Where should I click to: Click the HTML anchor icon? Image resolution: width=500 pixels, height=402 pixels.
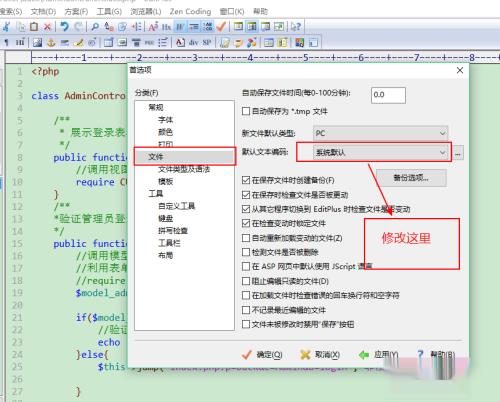[x=51, y=42]
